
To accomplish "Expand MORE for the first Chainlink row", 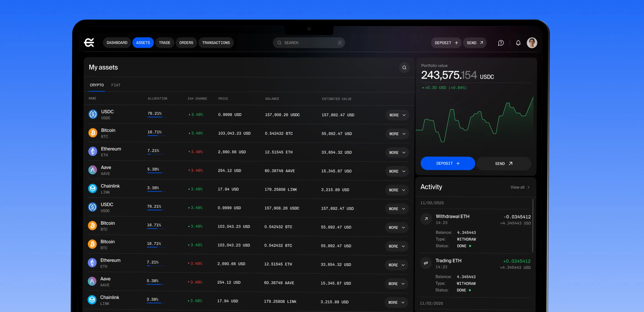I will pos(397,190).
